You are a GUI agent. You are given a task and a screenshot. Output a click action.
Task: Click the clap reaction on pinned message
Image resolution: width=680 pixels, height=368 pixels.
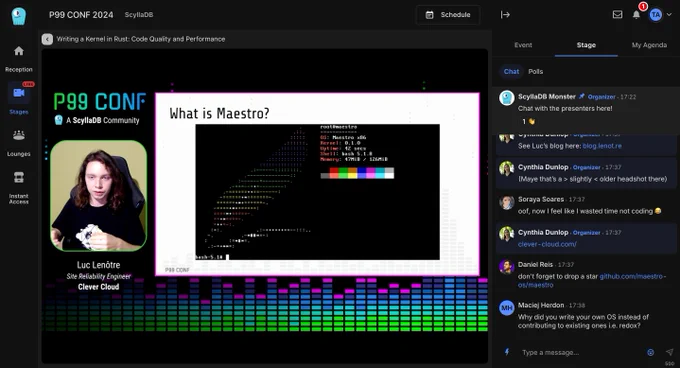[x=528, y=121]
